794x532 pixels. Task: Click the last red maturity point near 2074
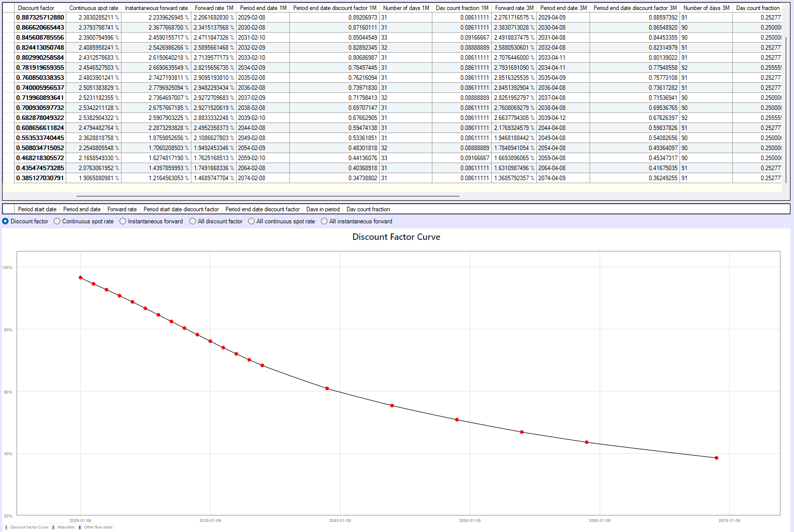click(716, 458)
